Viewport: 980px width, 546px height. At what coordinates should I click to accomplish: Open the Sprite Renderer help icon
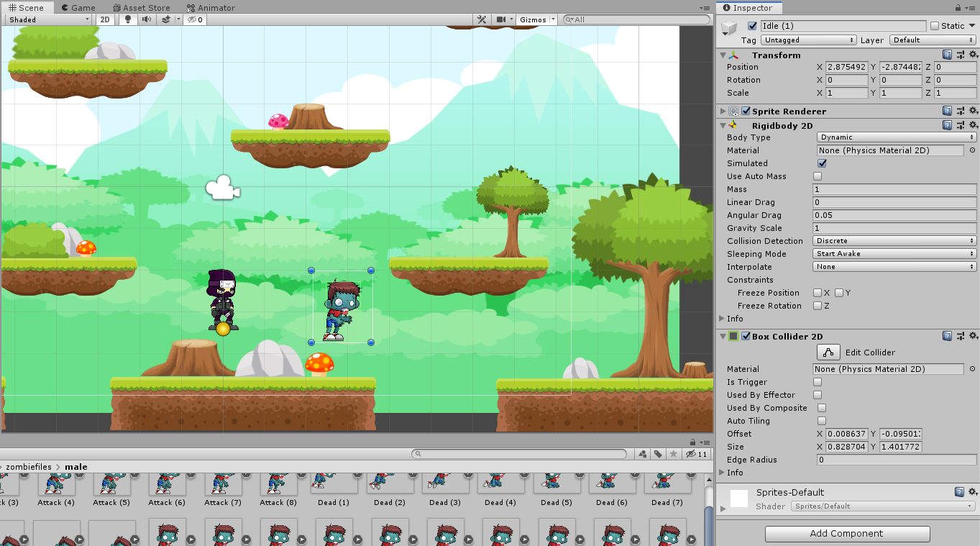(948, 111)
